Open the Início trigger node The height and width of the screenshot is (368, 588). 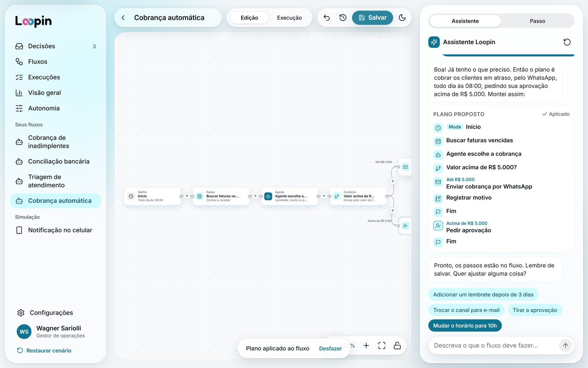(x=152, y=196)
